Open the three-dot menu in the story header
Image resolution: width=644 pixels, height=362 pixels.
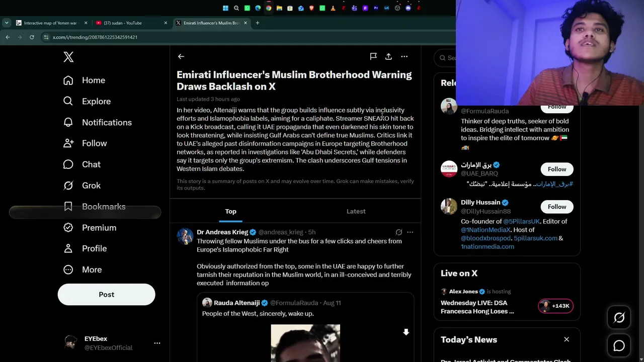tap(404, 57)
